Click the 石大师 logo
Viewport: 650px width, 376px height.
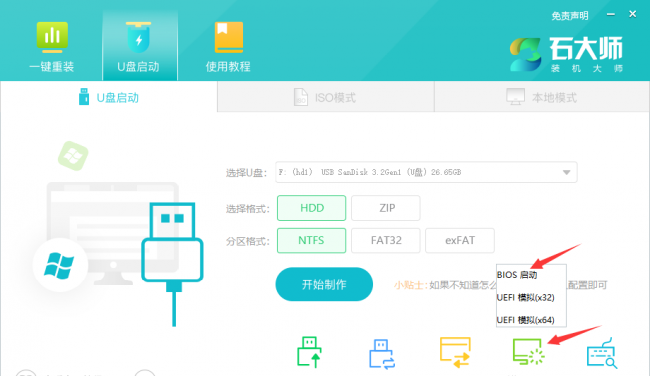pyautogui.click(x=566, y=55)
